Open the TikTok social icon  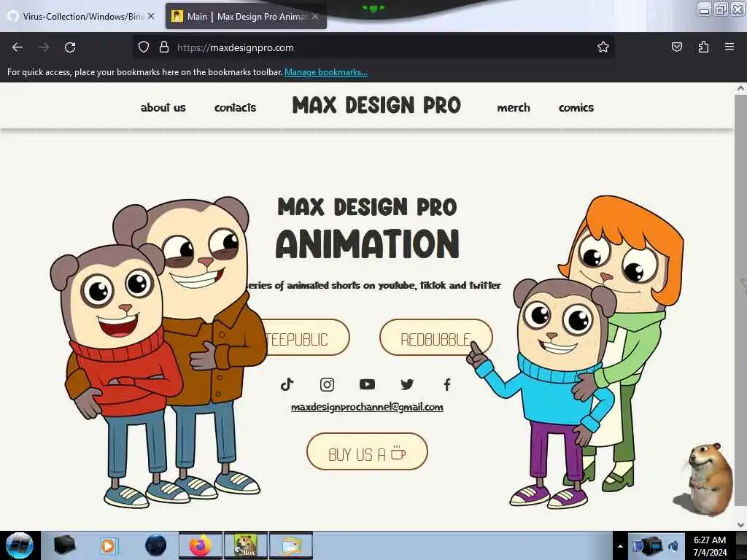click(287, 384)
